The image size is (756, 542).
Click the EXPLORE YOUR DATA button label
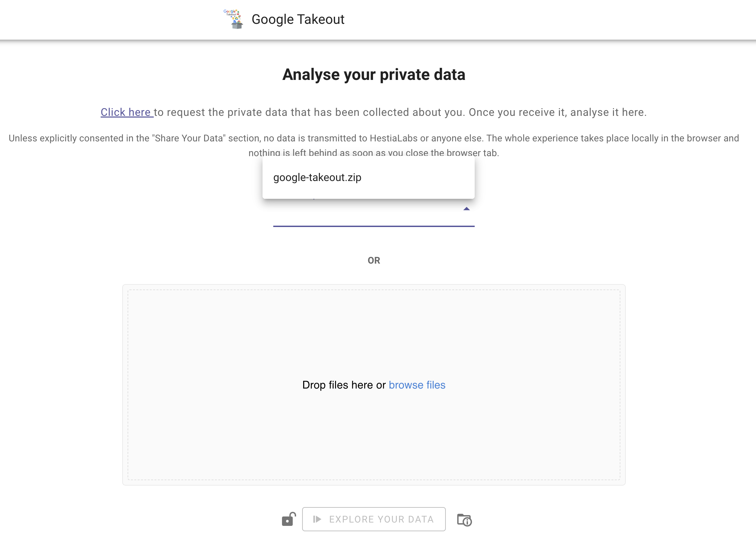click(381, 519)
